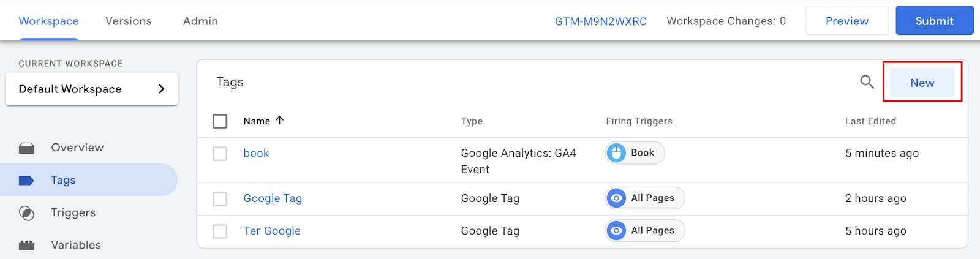The width and height of the screenshot is (980, 259).
Task: Click the search magnifier icon in Tags
Action: click(x=867, y=82)
